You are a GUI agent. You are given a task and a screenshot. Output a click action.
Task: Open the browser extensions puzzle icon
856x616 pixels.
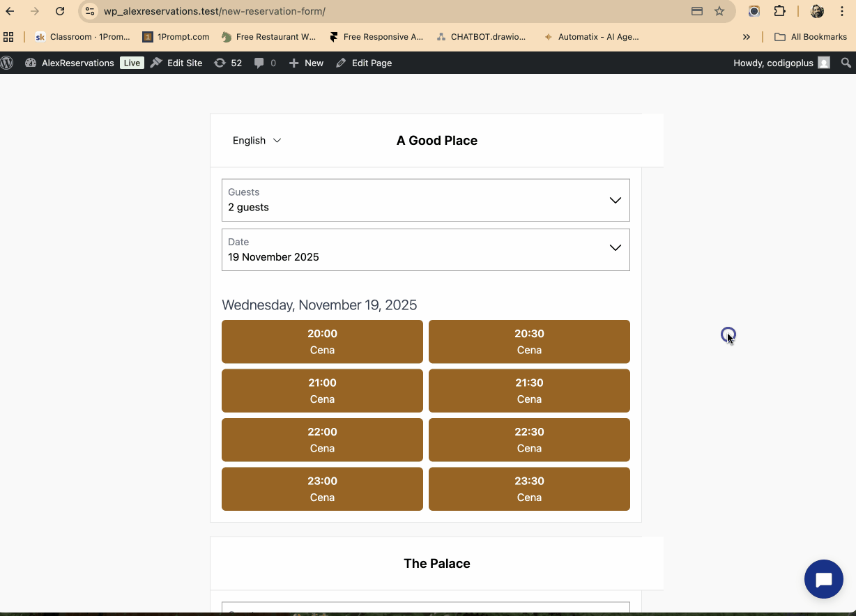click(779, 11)
